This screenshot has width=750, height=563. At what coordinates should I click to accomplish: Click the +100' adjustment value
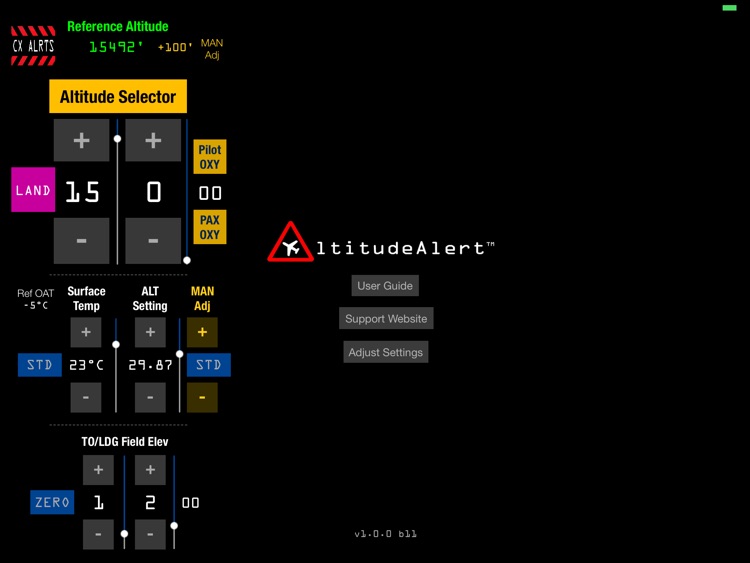tap(175, 47)
